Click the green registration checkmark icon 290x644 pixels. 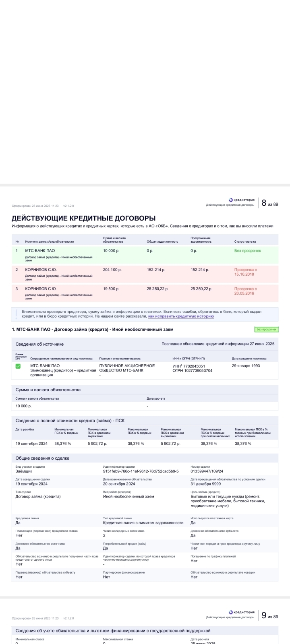[18, 366]
